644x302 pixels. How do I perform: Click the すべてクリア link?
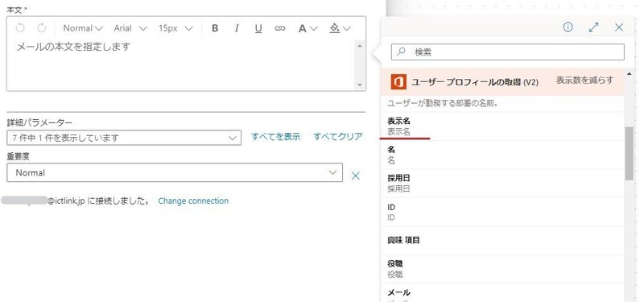[338, 137]
